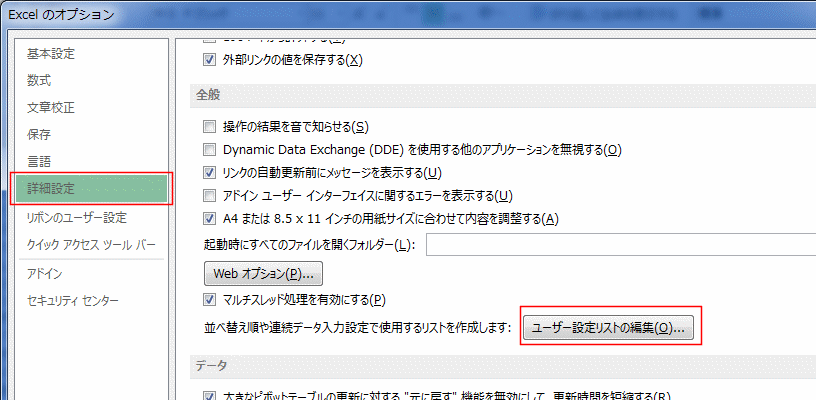Uncheck マルチスレッド処理を有効にする checkbox
Viewport: 816px width, 400px height.
[209, 299]
